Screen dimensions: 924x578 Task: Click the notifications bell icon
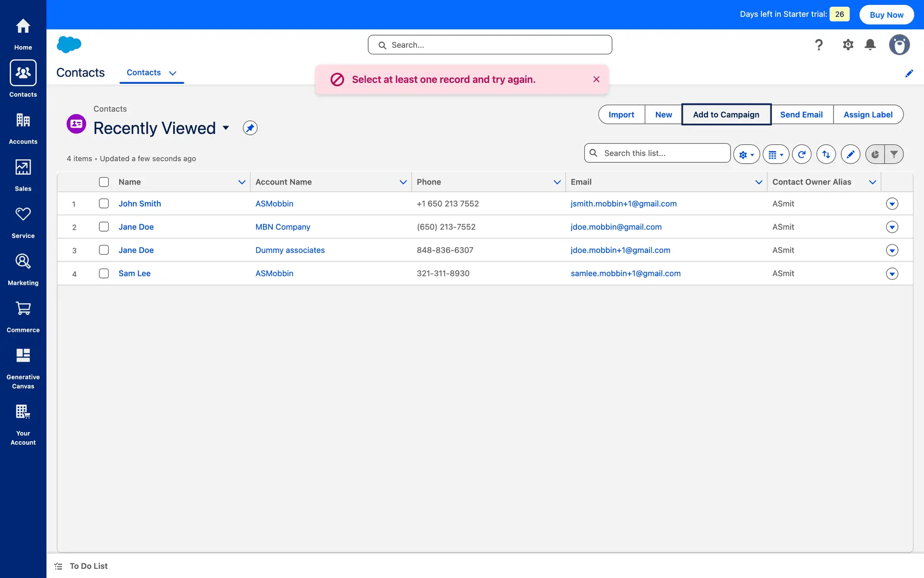[x=870, y=45]
